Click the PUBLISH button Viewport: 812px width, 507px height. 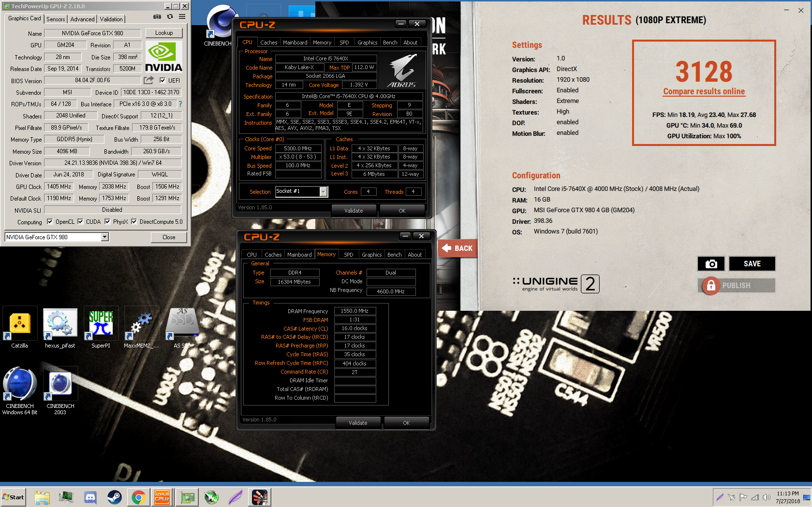coord(737,286)
